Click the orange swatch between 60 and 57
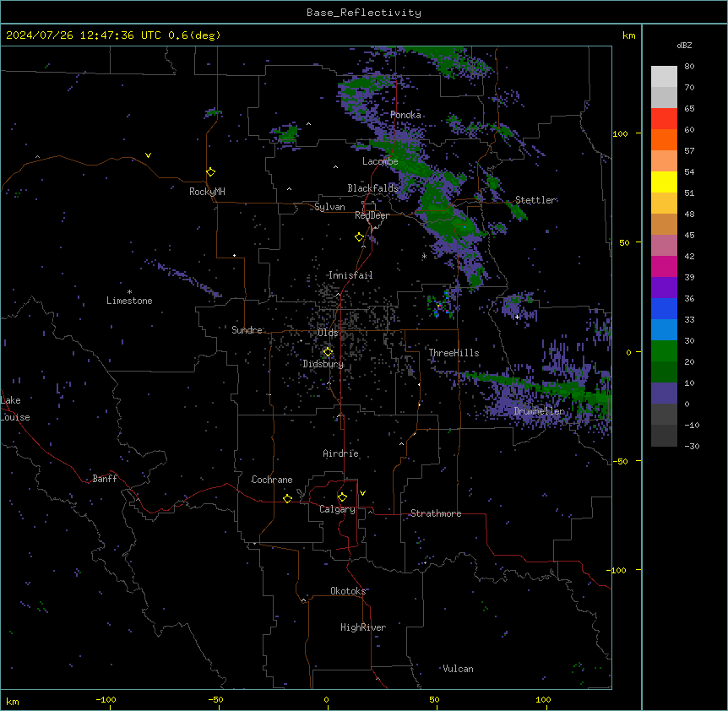 click(664, 139)
